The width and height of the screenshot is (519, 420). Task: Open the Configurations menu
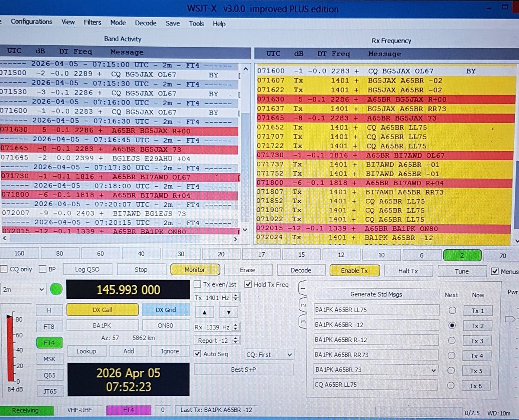32,22
